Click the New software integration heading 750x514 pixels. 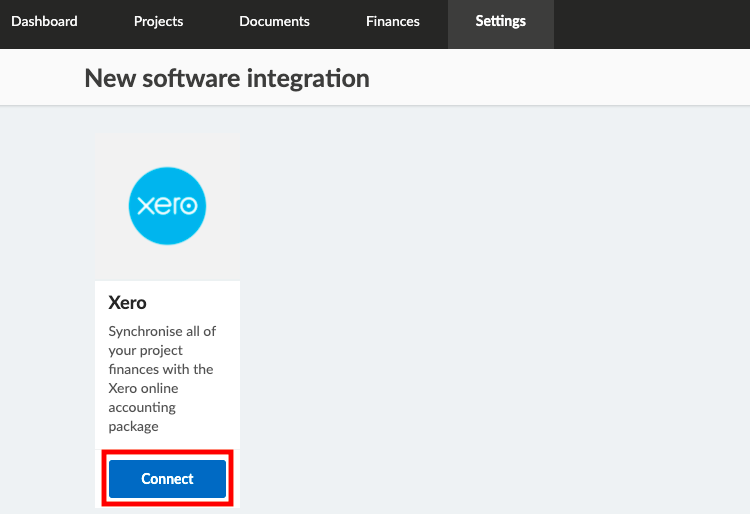click(227, 78)
